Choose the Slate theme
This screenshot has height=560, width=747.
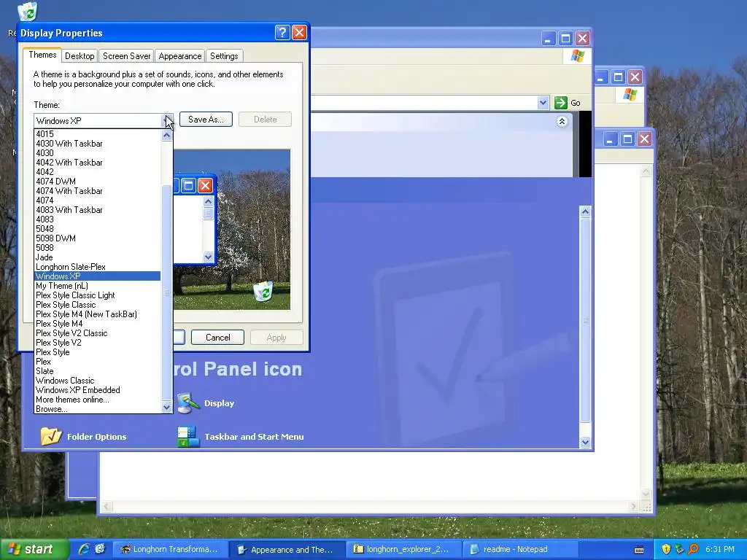98,371
